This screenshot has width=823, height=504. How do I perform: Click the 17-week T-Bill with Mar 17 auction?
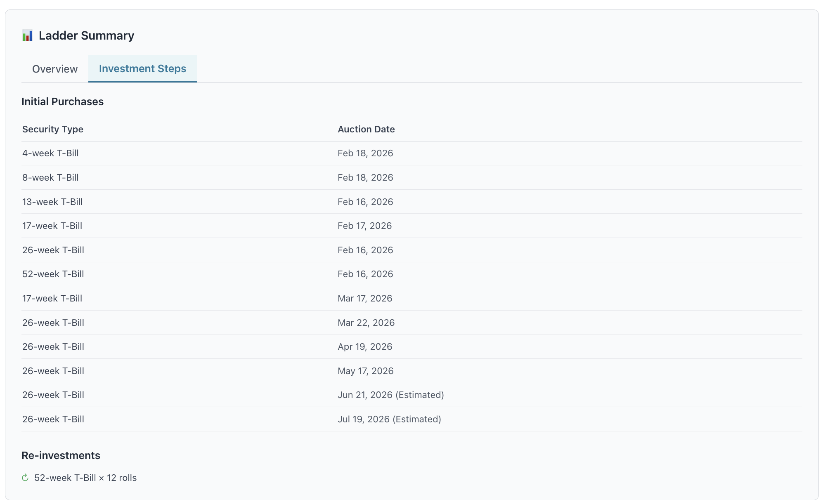[52, 298]
